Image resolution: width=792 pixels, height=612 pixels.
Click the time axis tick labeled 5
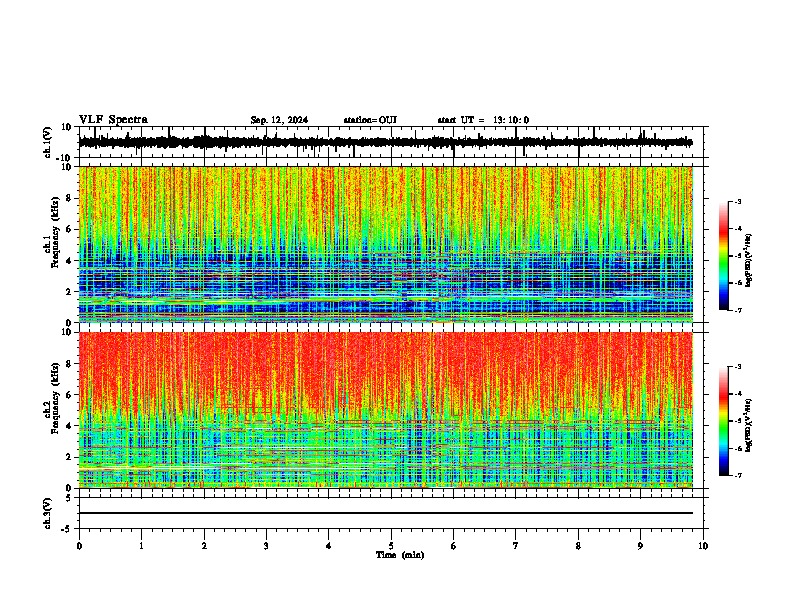coord(391,546)
